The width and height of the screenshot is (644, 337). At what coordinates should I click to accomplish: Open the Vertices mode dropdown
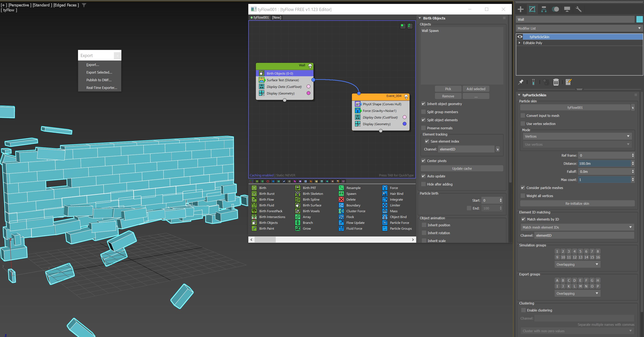tap(577, 136)
